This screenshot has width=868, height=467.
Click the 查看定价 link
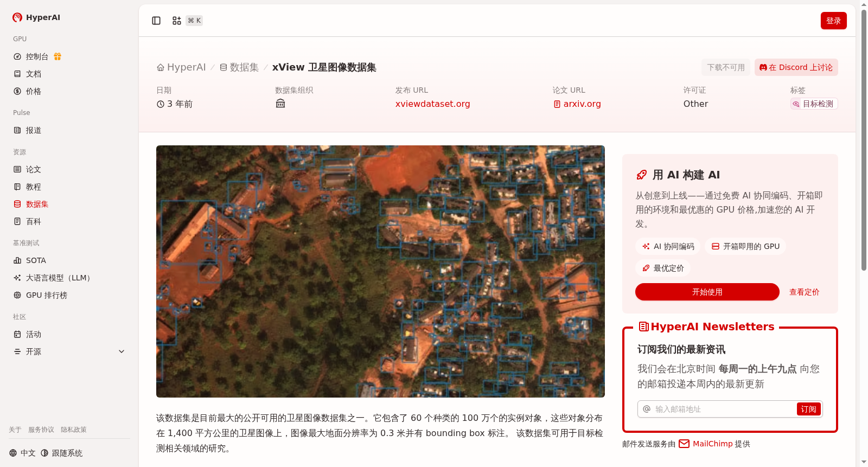tap(804, 292)
